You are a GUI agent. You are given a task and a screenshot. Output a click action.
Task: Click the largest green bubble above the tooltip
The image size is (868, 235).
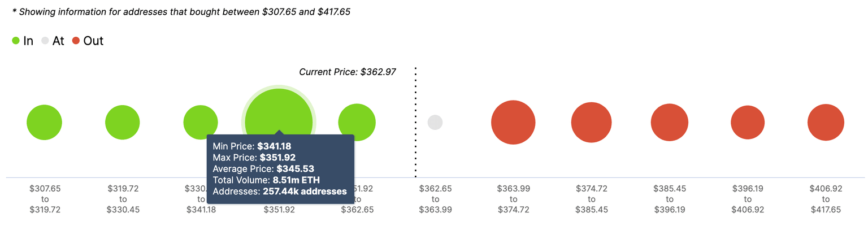tap(279, 112)
